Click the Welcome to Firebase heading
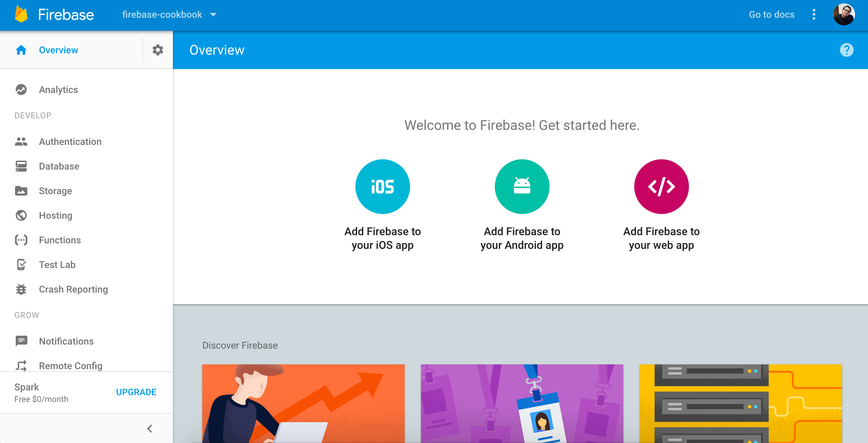Screen dimensions: 868x443 522,125
